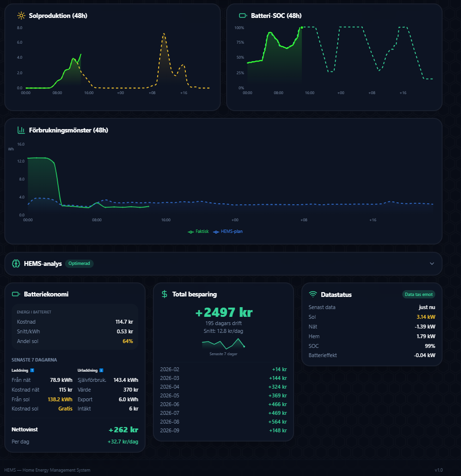
Task: Click the battery icon beside Batteriekonomi
Action: (x=16, y=294)
